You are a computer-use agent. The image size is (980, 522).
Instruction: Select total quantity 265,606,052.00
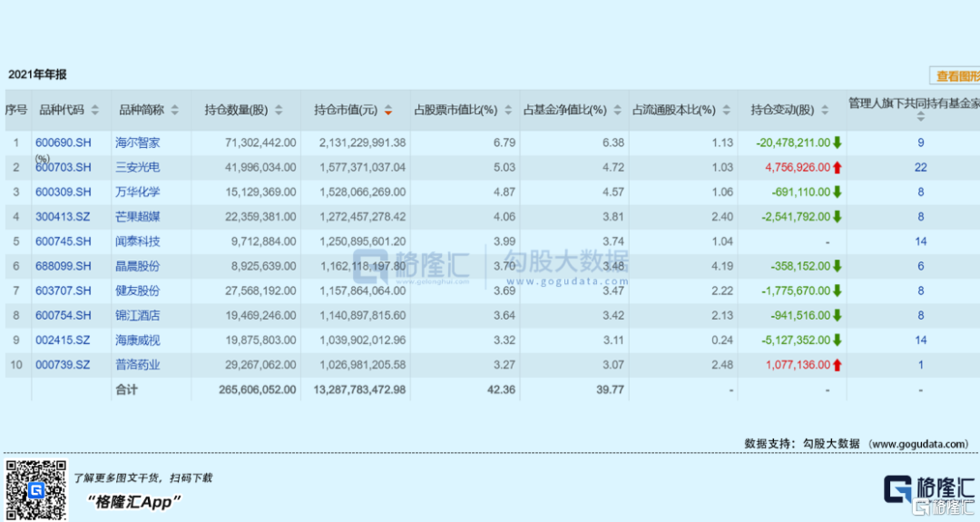point(258,389)
